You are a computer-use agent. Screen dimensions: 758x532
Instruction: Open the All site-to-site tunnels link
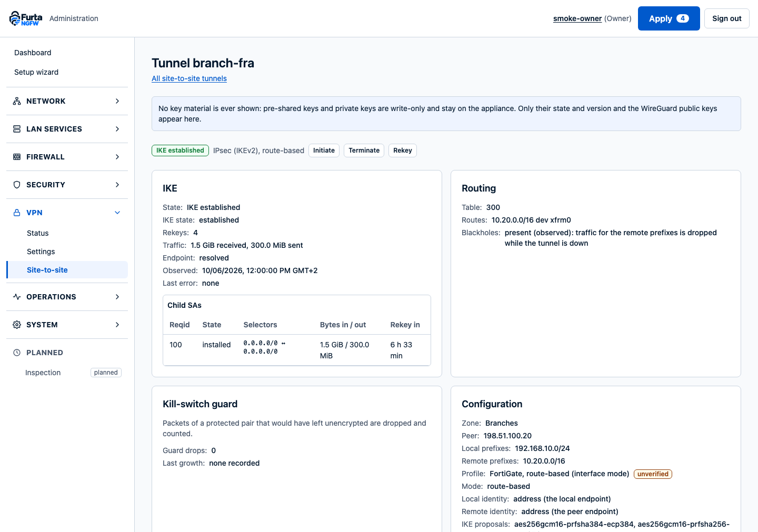(x=189, y=78)
